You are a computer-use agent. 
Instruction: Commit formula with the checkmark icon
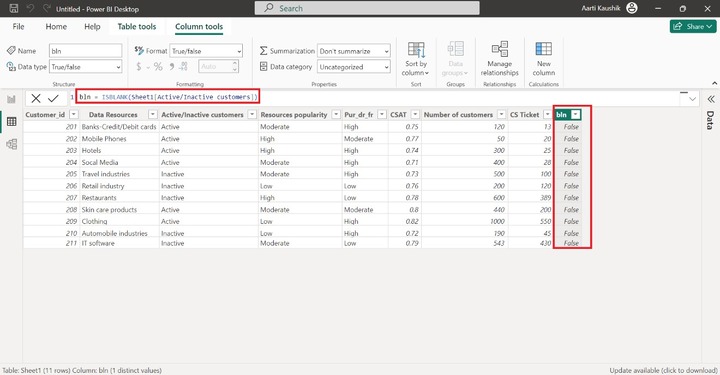[53, 98]
